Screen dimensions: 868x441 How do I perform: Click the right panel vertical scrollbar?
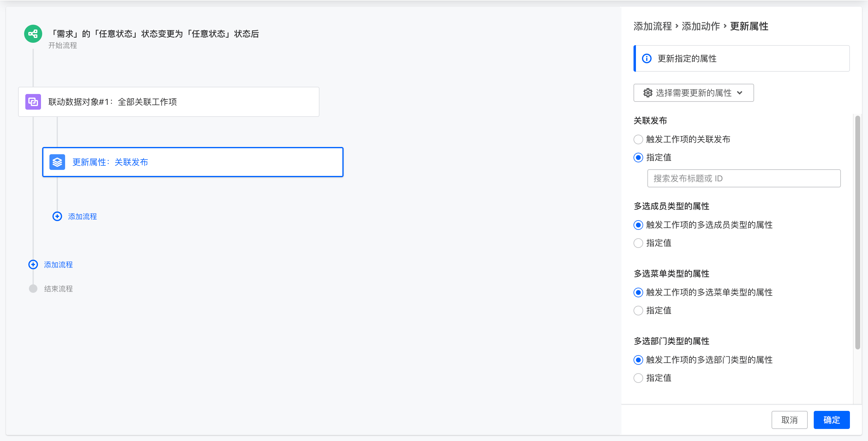[x=857, y=233]
